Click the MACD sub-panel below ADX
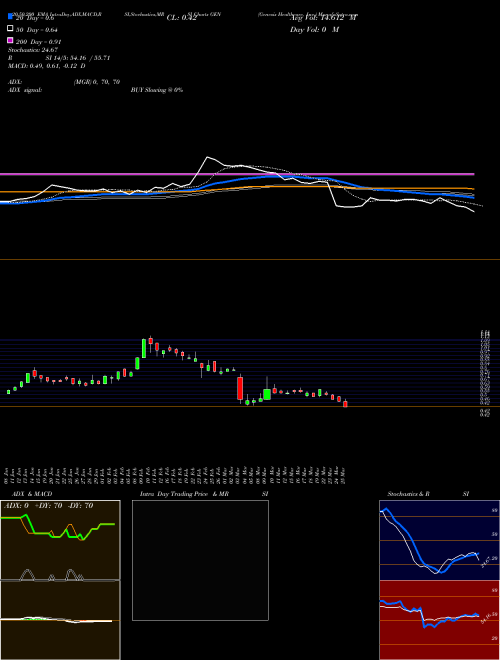Image resolution: width=500 pixels, height=660 pixels. pos(60,620)
